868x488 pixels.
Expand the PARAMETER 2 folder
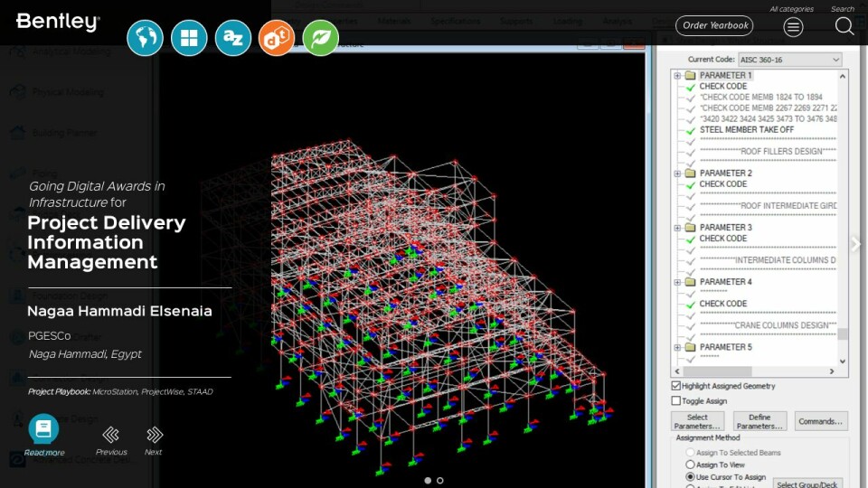677,174
